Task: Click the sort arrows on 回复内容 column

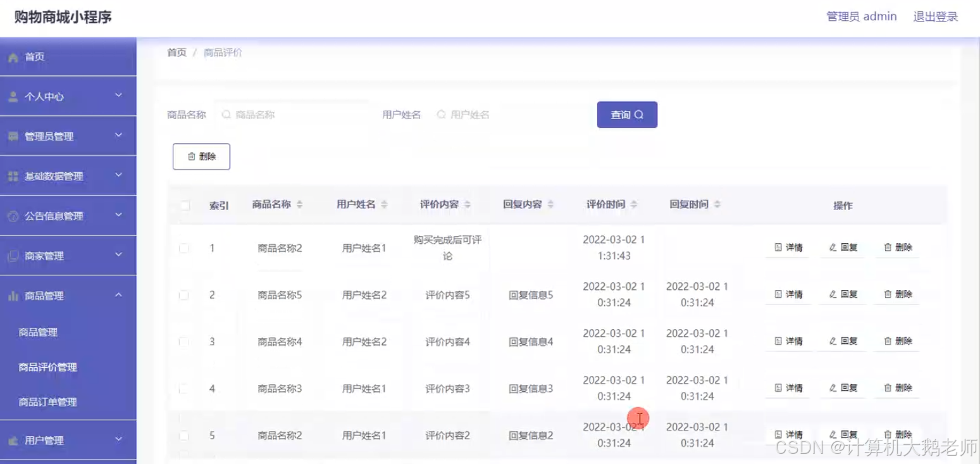Action: point(550,204)
